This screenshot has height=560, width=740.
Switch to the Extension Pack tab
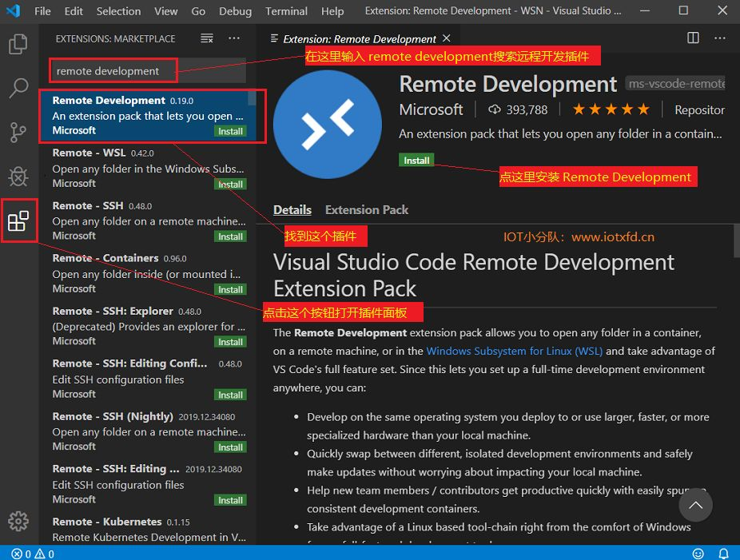[x=367, y=210]
